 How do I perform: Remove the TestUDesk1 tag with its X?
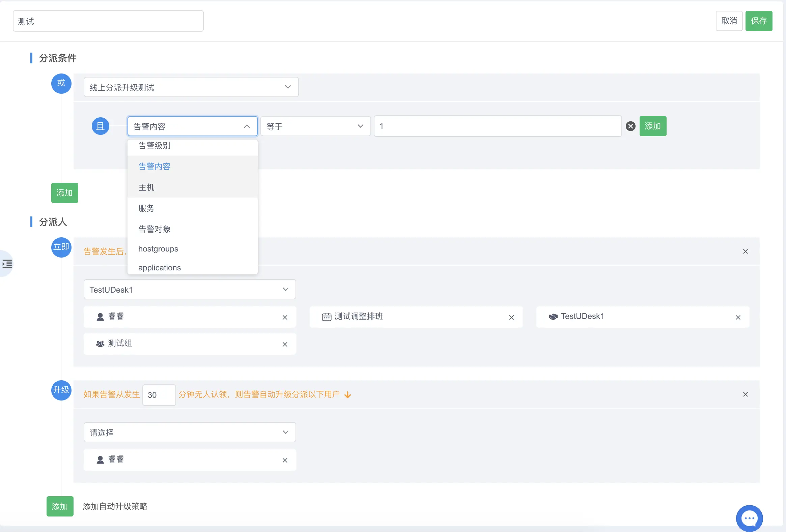point(738,317)
